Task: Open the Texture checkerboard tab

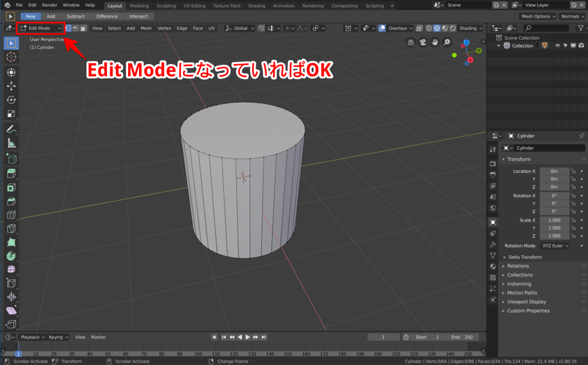Action: pyautogui.click(x=493, y=278)
